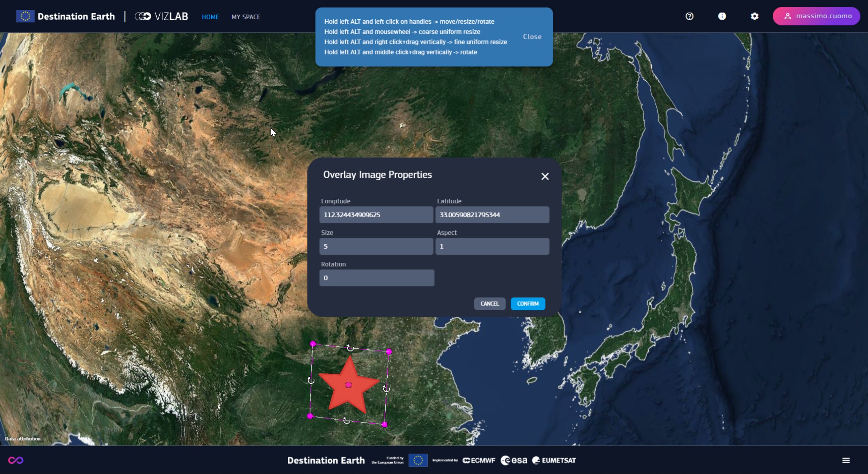Viewport: 868px width, 474px height.
Task: Close the Overlay Image Properties dialog
Action: point(545,176)
